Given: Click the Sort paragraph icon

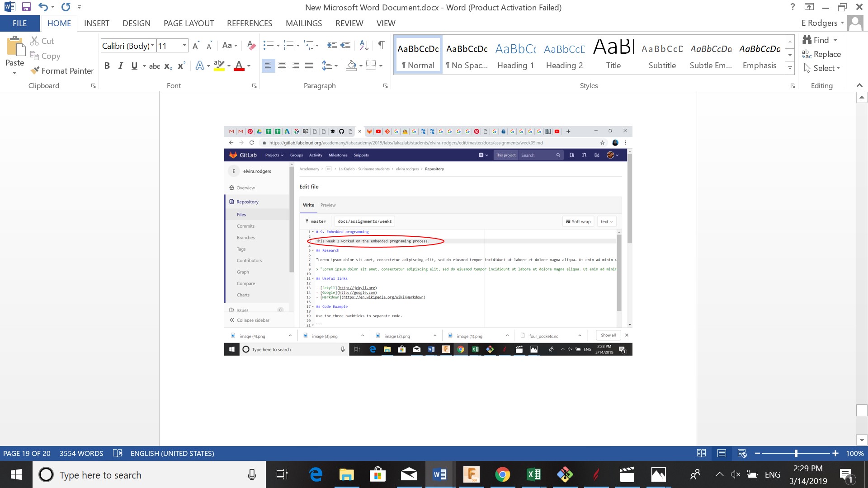Looking at the screenshot, I should pos(363,45).
